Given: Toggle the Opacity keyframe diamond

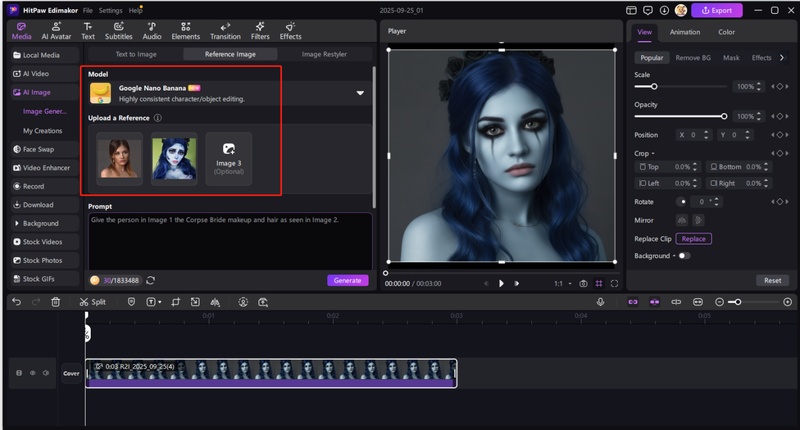Looking at the screenshot, I should coord(780,116).
